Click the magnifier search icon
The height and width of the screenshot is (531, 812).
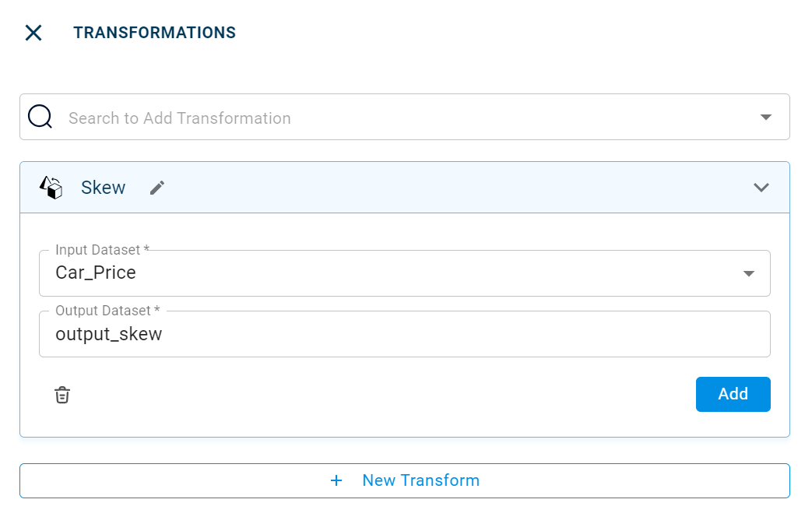click(40, 117)
